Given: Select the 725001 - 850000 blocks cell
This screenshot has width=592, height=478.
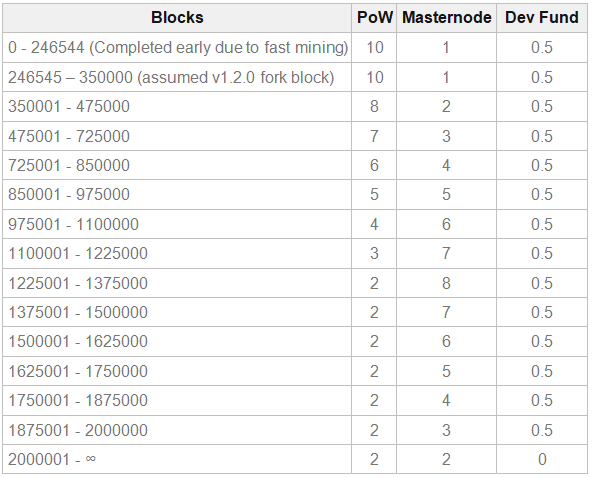Looking at the screenshot, I should [177, 165].
